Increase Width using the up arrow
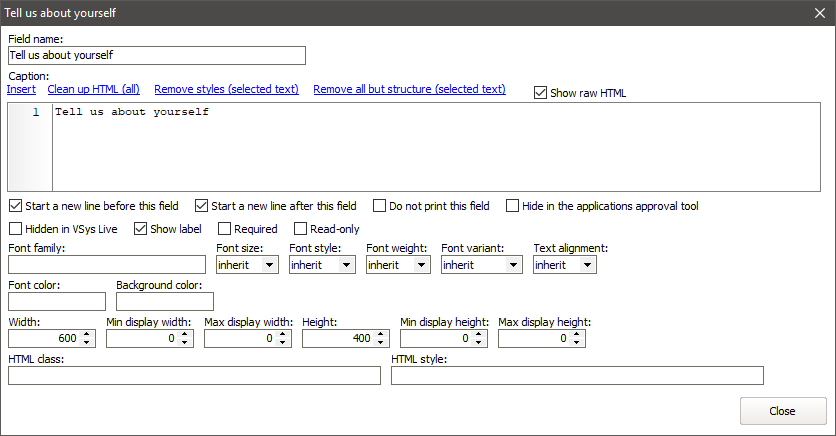Image resolution: width=836 pixels, height=436 pixels. click(88, 334)
